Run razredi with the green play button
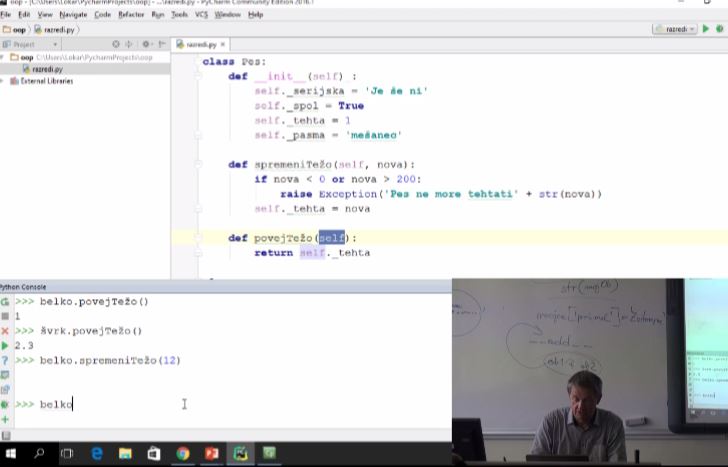The height and width of the screenshot is (467, 728). pos(706,29)
